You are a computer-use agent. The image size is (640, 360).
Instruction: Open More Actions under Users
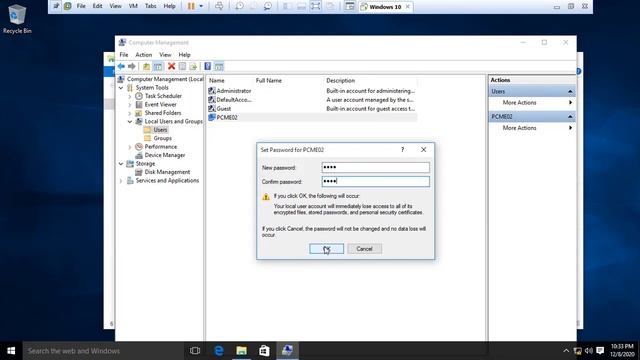[x=532, y=103]
